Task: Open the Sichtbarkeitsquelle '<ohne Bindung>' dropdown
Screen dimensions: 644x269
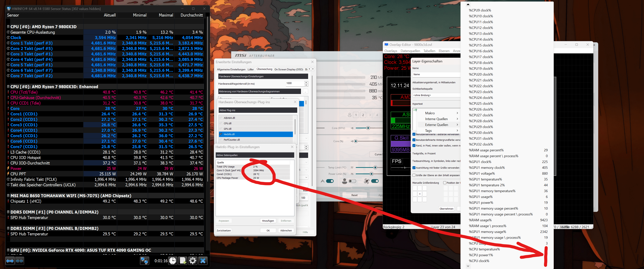Action: pos(436,95)
